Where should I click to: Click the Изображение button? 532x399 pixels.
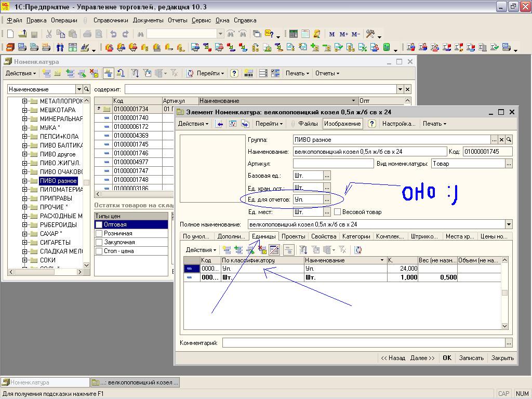click(x=342, y=124)
